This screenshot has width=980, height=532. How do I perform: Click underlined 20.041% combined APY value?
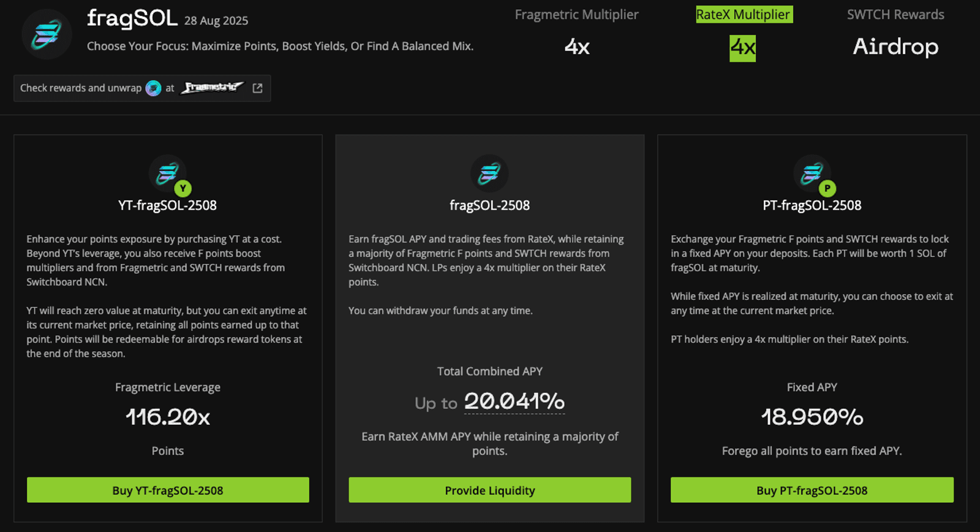pos(514,401)
